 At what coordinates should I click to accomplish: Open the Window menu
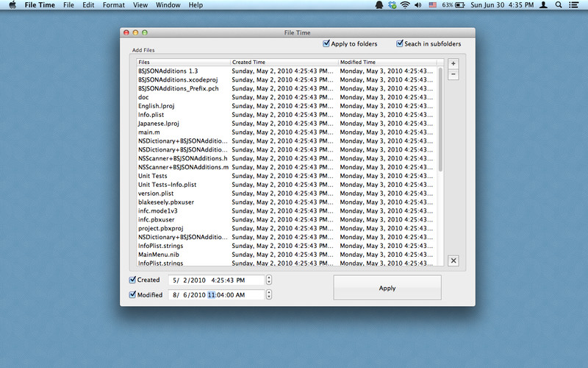[168, 5]
